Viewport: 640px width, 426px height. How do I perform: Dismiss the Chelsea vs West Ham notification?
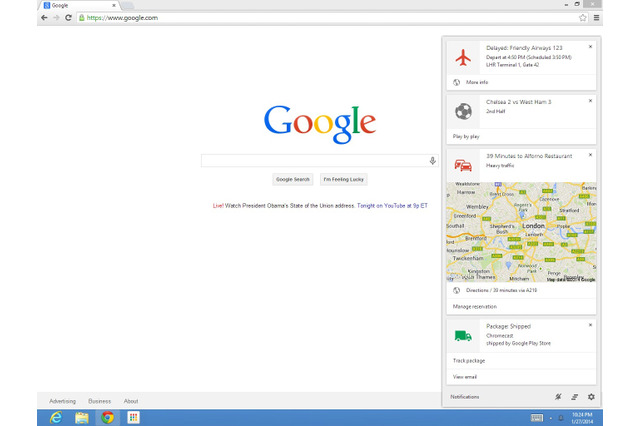(x=590, y=100)
